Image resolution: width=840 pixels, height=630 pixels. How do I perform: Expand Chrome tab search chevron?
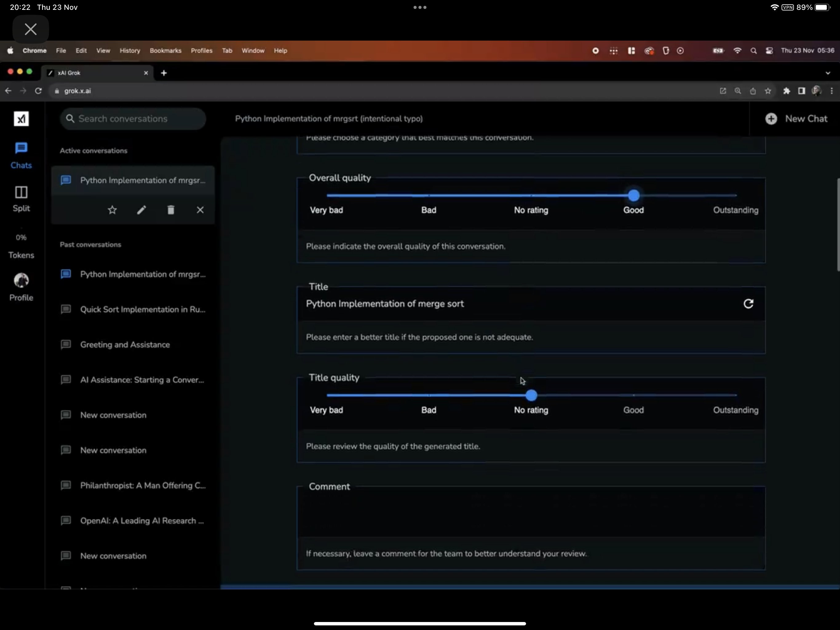828,73
